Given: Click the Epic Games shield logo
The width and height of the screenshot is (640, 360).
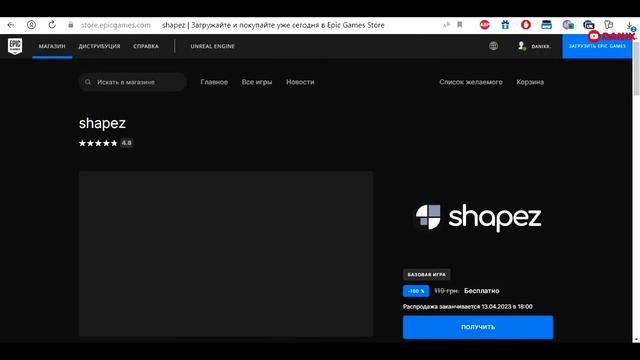Looking at the screenshot, I should pos(15,46).
